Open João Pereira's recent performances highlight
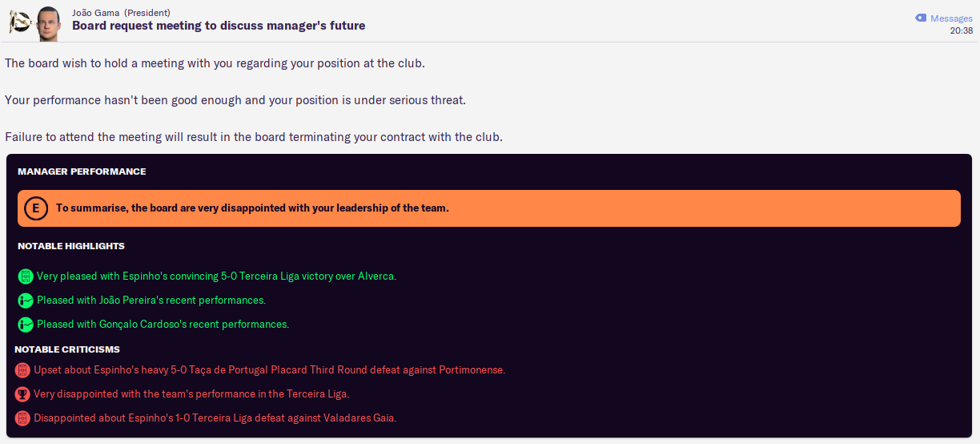 tap(151, 301)
